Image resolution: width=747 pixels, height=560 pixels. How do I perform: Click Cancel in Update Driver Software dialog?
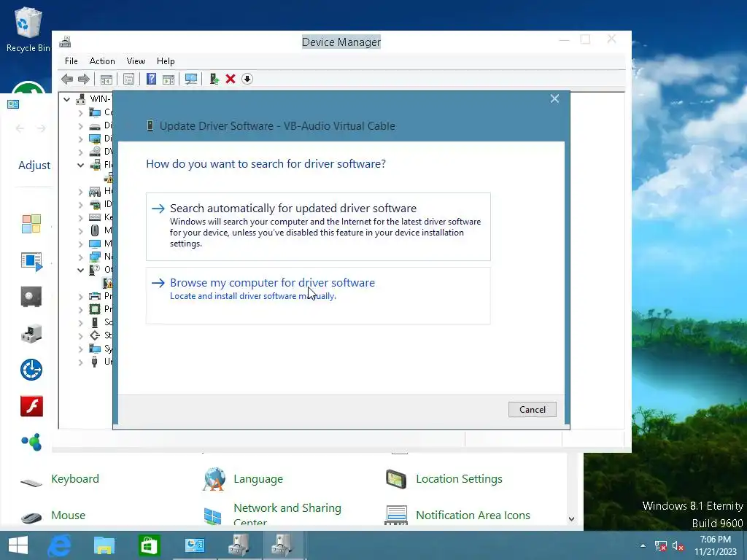[532, 410]
